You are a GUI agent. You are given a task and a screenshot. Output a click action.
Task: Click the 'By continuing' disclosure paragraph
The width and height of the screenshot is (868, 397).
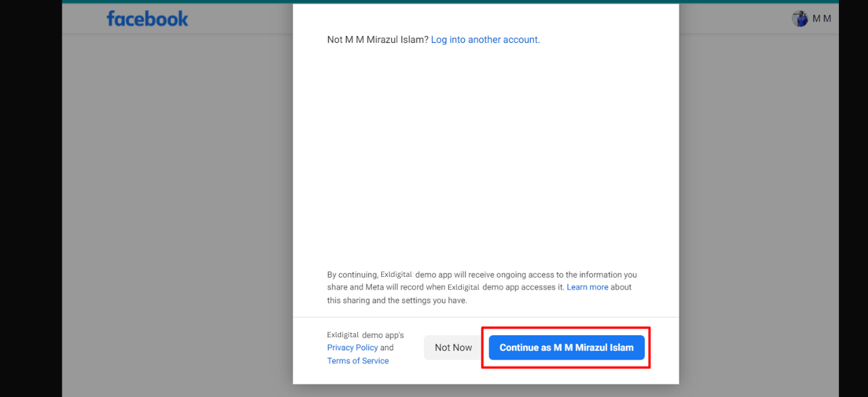482,287
